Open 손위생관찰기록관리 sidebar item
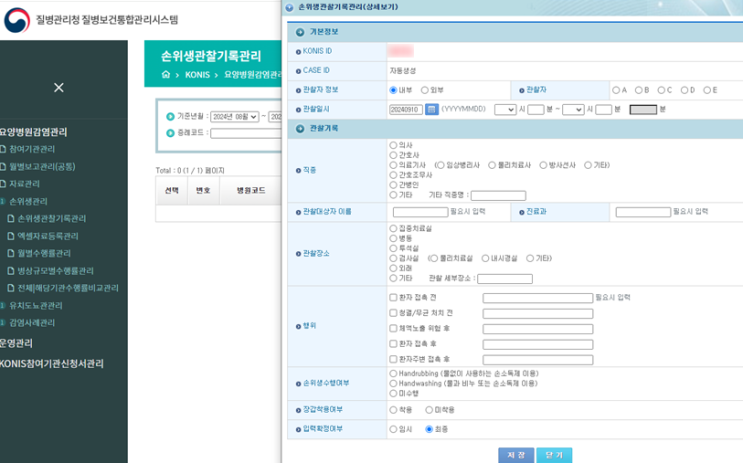Viewport: 743px width, 463px height. pos(52,218)
